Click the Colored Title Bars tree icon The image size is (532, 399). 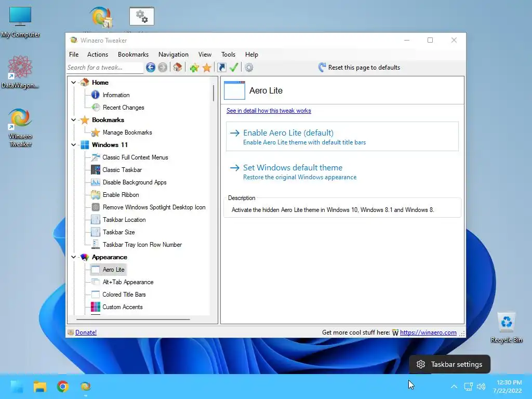click(96, 295)
